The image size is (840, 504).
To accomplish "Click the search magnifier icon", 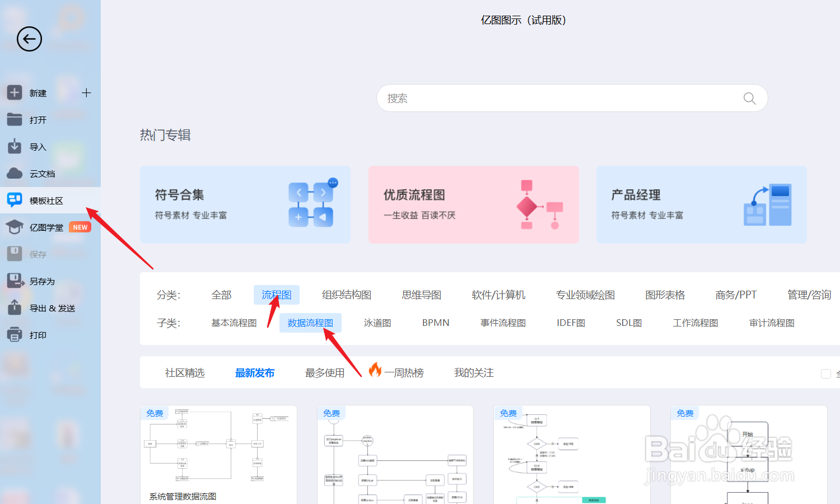I will coord(749,99).
